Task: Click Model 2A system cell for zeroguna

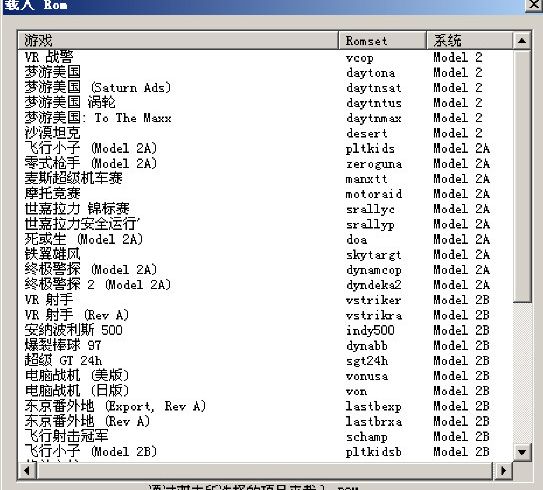Action: 461,163
